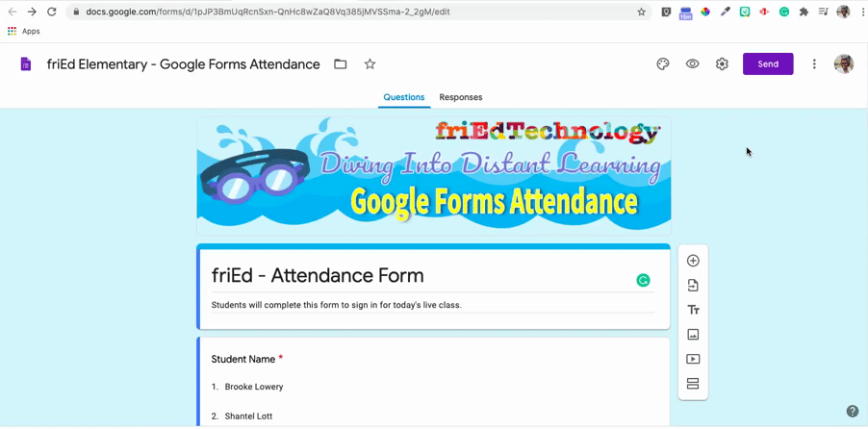Click the address bar URL

[x=268, y=12]
